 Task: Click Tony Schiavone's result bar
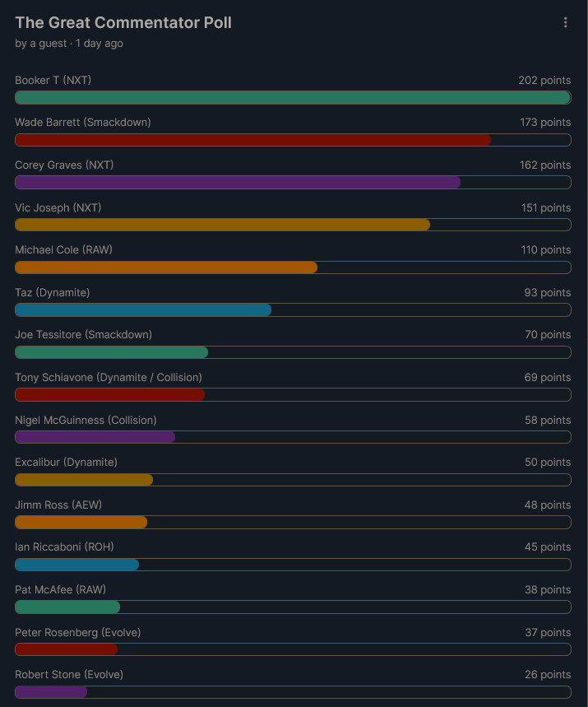(110, 395)
